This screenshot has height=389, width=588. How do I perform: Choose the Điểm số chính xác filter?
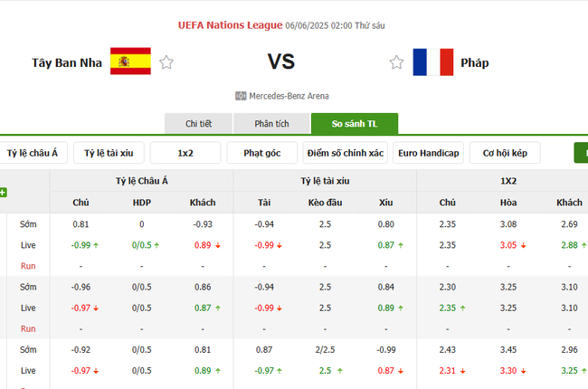coord(345,153)
